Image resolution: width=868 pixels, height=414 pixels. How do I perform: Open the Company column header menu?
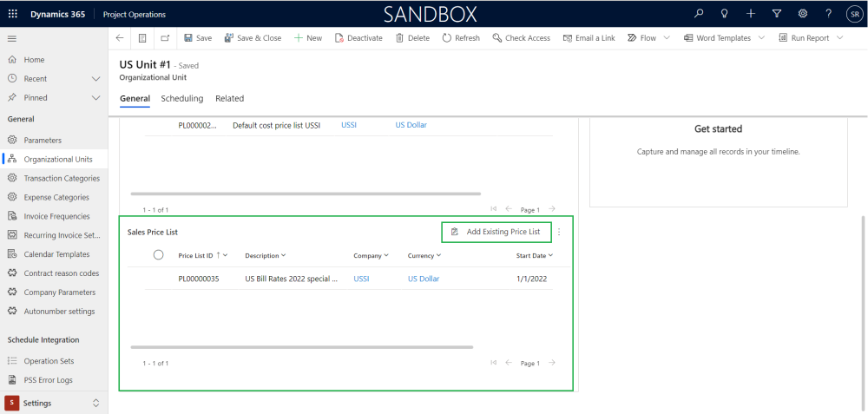[372, 256]
